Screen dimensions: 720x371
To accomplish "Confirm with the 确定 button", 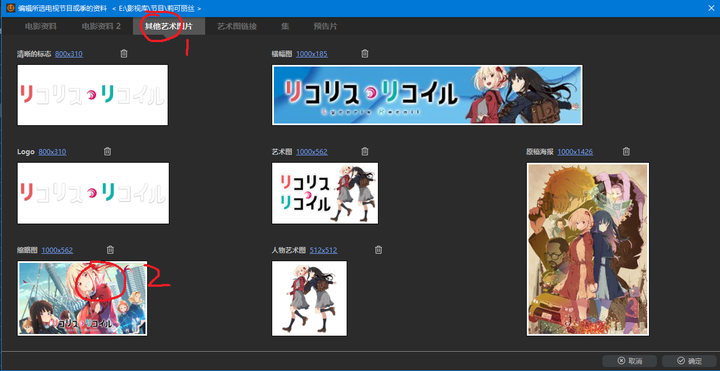I will [x=689, y=360].
